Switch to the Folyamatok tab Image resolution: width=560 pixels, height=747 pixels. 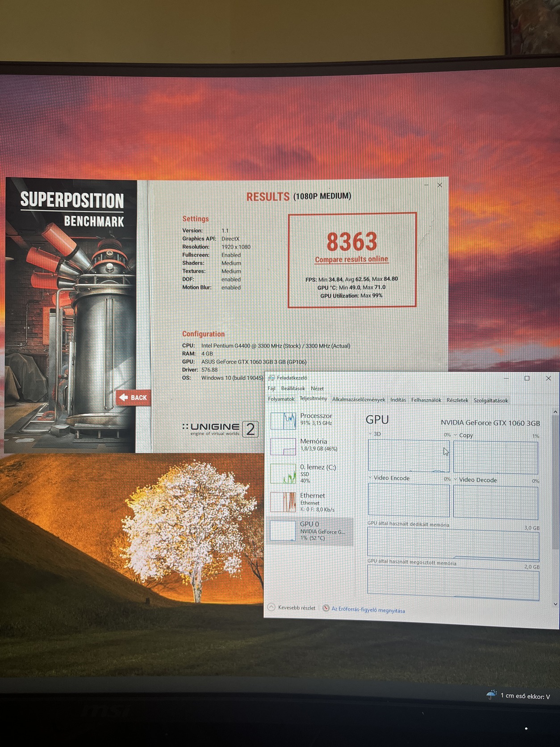(281, 399)
